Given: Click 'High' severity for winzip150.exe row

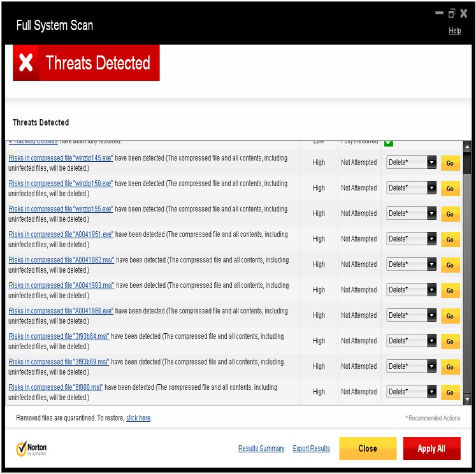Looking at the screenshot, I should (x=319, y=188).
